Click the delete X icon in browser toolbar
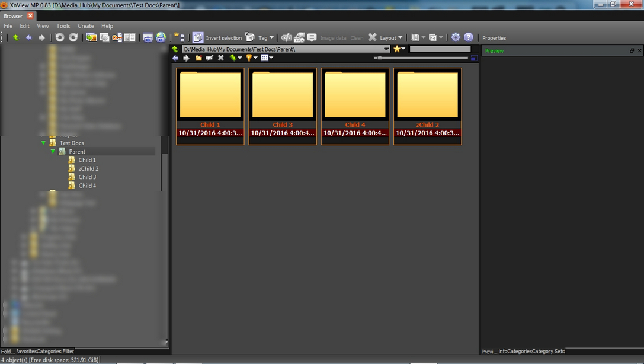644x364 pixels. pos(221,58)
